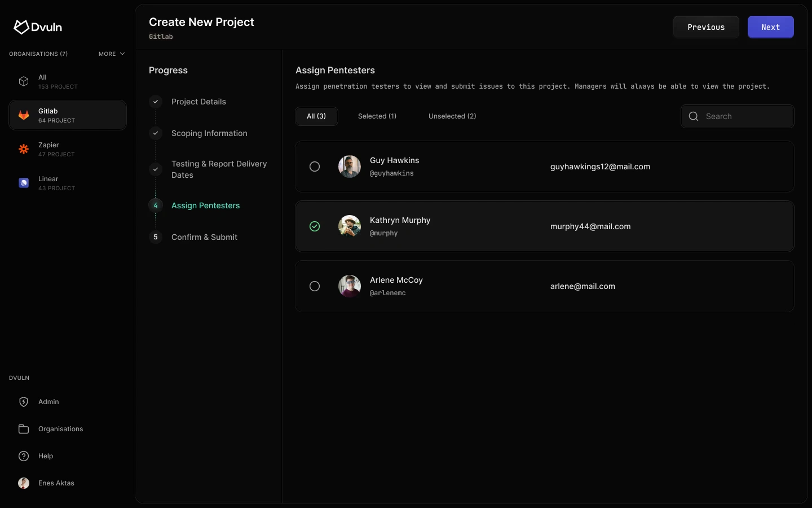Image resolution: width=812 pixels, height=508 pixels.
Task: Click the pentester Search field
Action: [x=745, y=116]
